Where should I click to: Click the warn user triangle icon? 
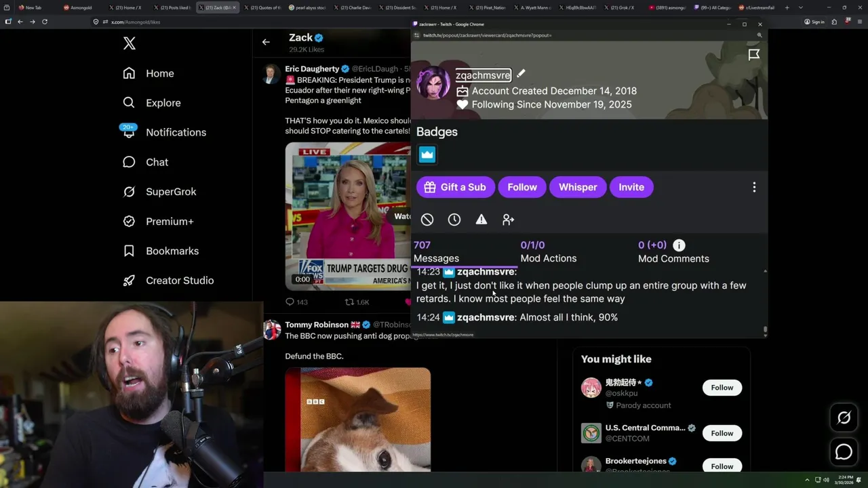(x=481, y=220)
